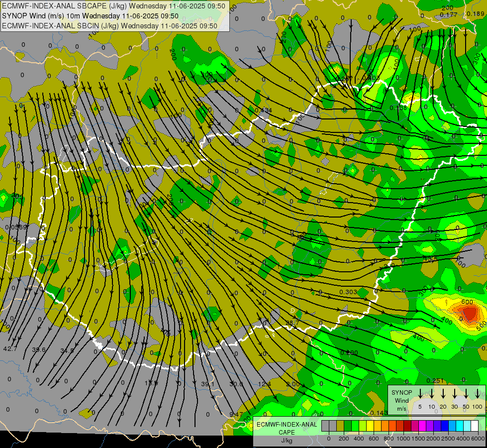Viewport: 487px width, 448px height.
Task: Click the 0.290 value on the map
Action: coord(349,353)
